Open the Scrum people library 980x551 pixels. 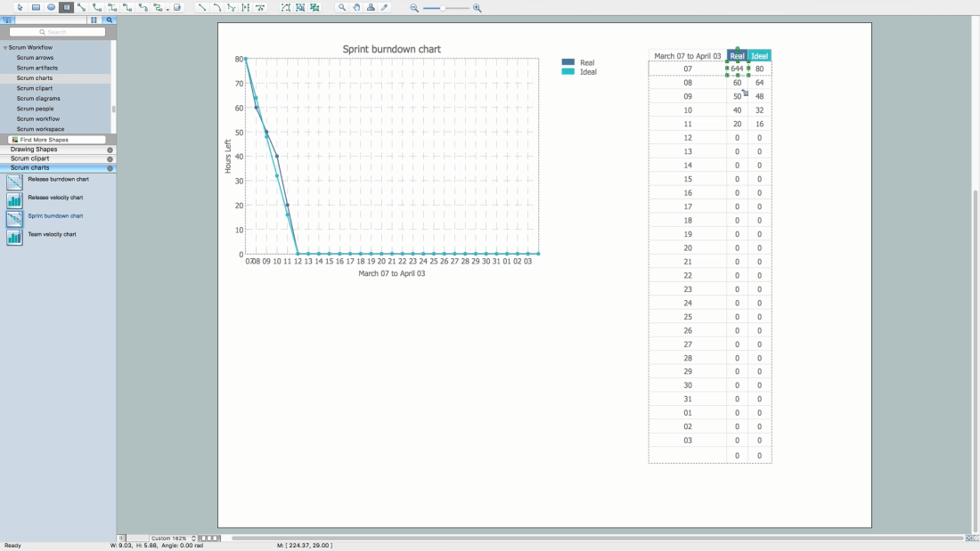coord(35,109)
